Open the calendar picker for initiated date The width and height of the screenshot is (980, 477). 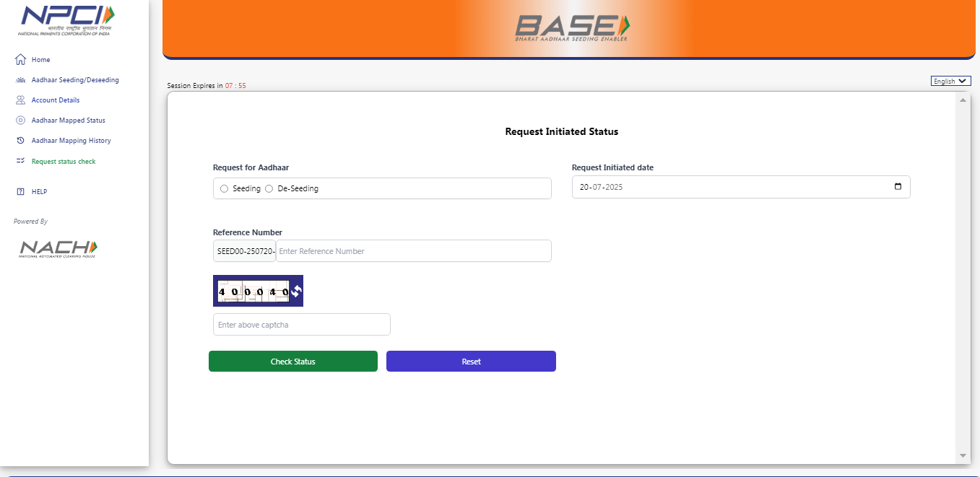pos(898,187)
